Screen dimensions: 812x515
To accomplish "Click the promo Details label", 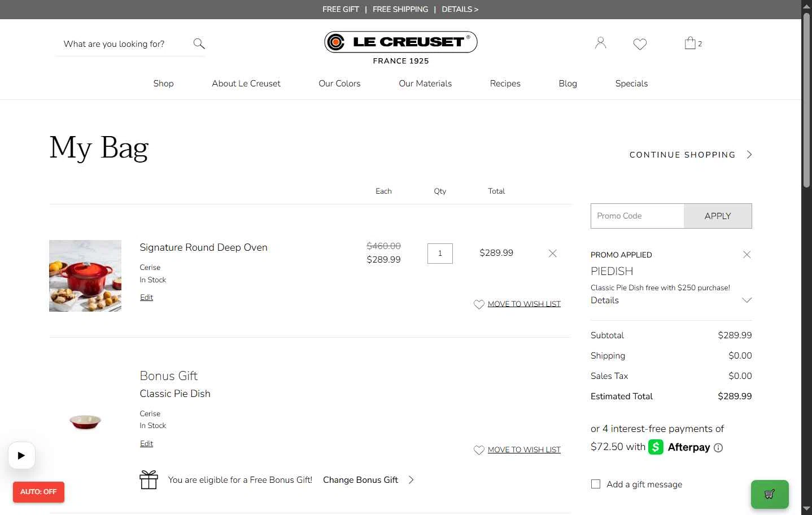I will tap(605, 300).
